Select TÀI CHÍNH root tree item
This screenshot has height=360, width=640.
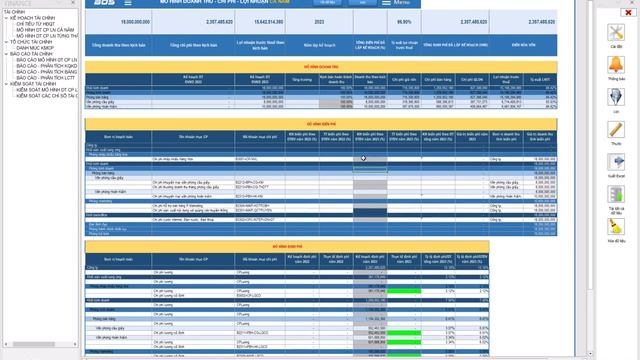(x=14, y=12)
